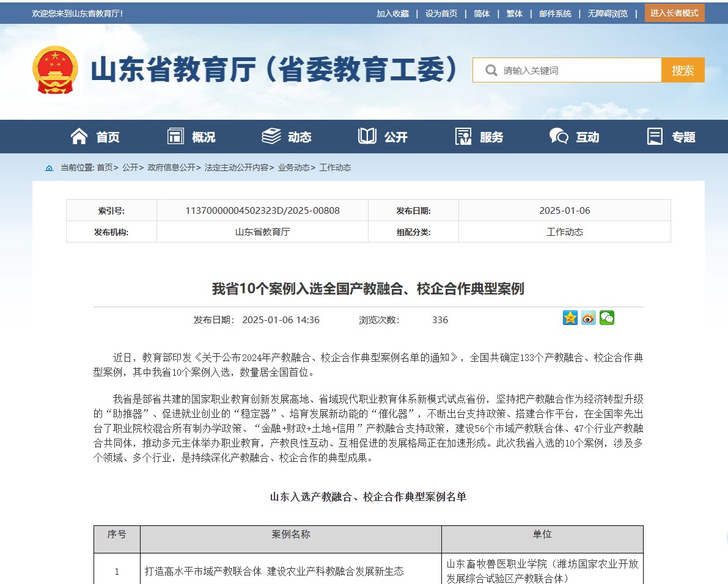Click the 概况 overview icon
This screenshot has width=728, height=584.
tap(175, 136)
